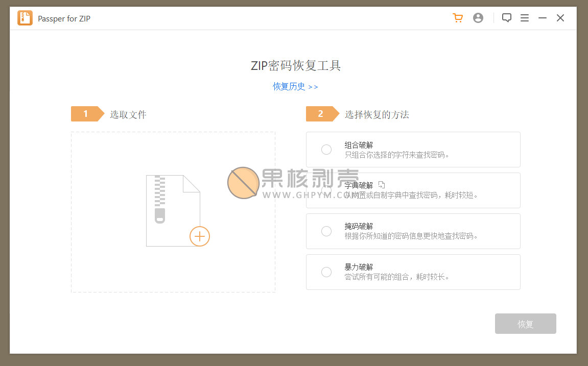Open the shopping cart purchase icon

tap(458, 18)
